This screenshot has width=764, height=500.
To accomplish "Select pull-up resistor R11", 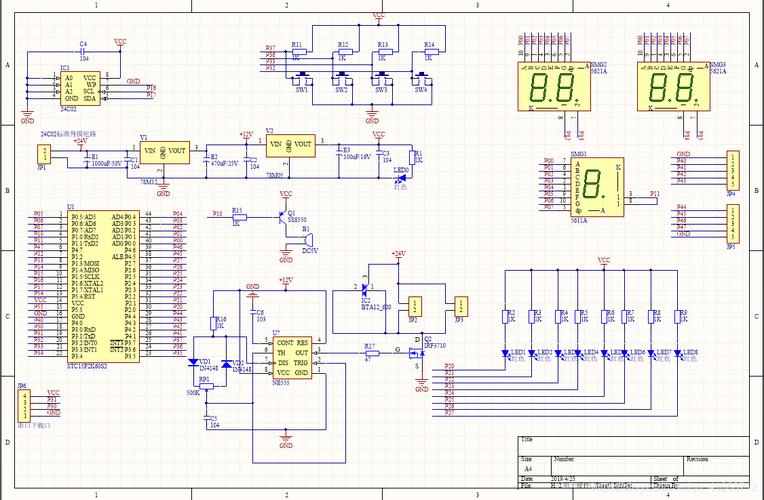I will click(x=298, y=51).
